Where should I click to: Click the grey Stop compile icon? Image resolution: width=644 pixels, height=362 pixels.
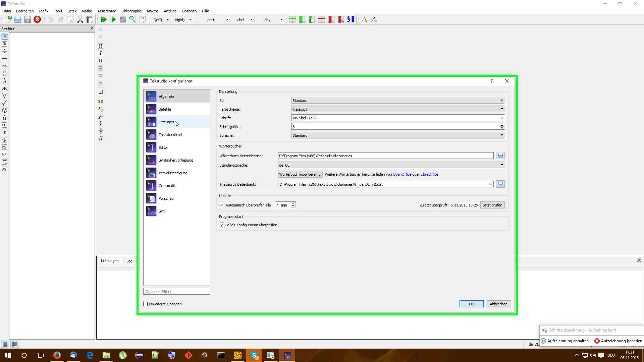pyautogui.click(x=123, y=19)
